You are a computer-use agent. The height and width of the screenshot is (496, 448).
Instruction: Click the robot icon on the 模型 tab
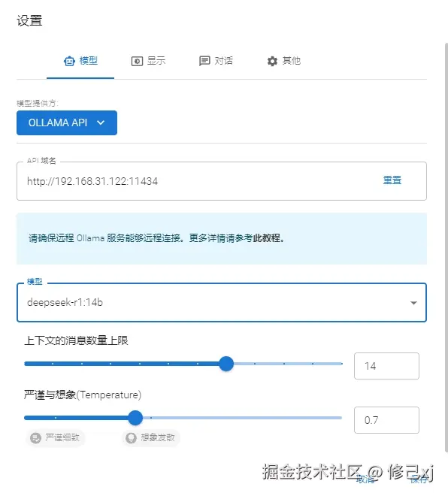[x=69, y=61]
